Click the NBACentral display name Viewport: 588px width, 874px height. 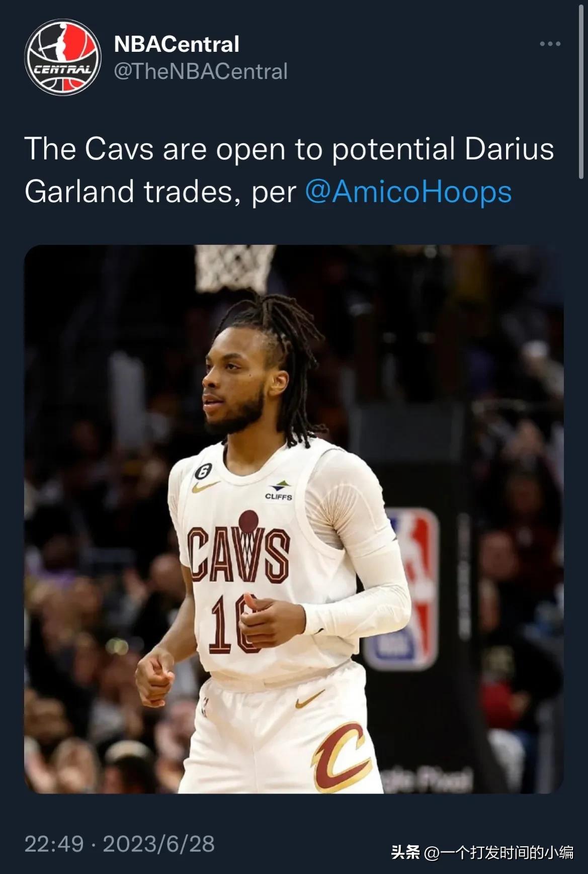pos(177,44)
